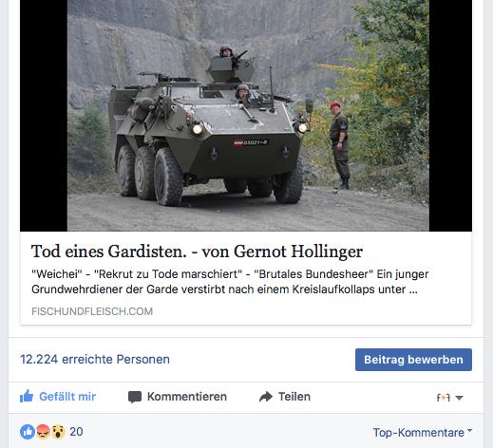Open the post-as identity selector dropdown
Screen dimensions: 493x448
[x=450, y=398]
